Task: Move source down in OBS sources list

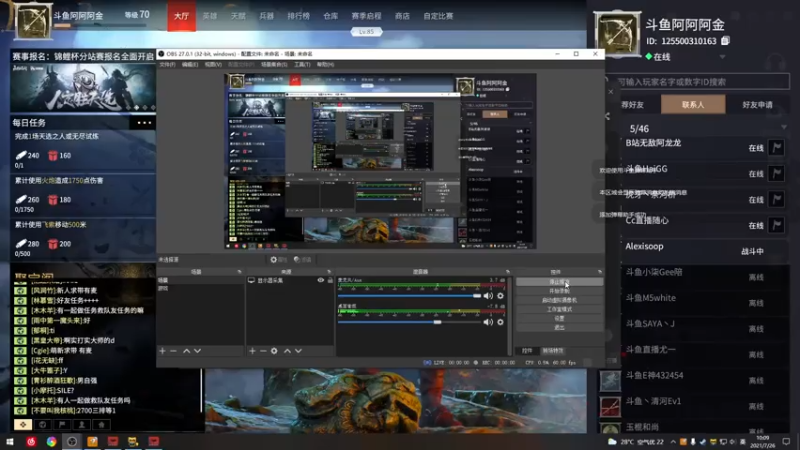Action: [298, 351]
